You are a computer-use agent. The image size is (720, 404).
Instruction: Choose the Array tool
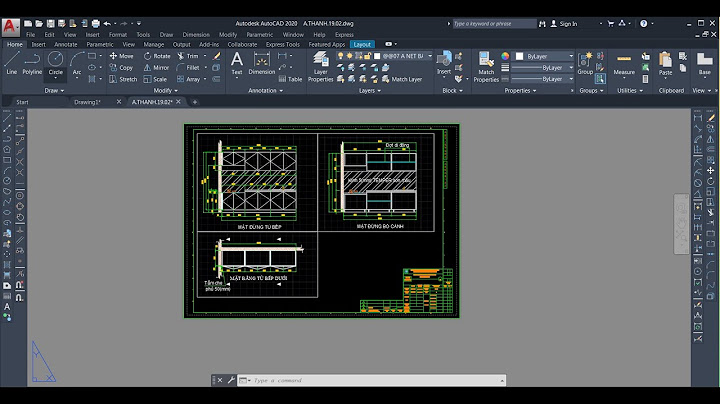(x=189, y=79)
